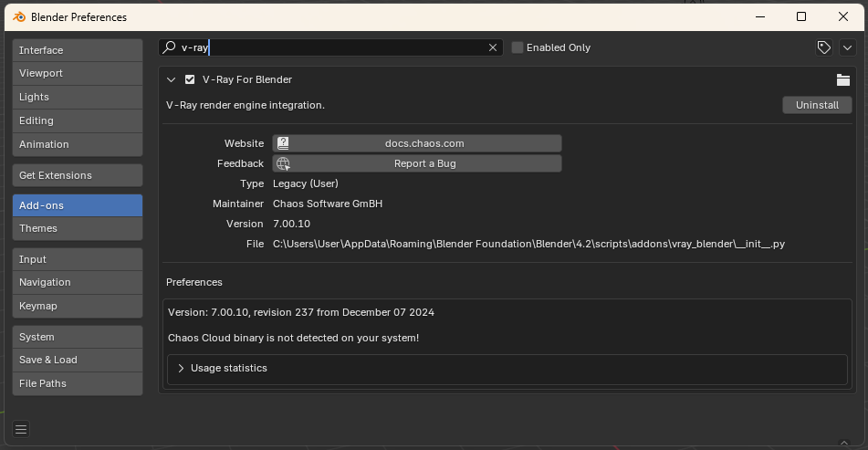Viewport: 868px width, 450px height.
Task: Maximize the Blender Preferences window
Action: 801,17
